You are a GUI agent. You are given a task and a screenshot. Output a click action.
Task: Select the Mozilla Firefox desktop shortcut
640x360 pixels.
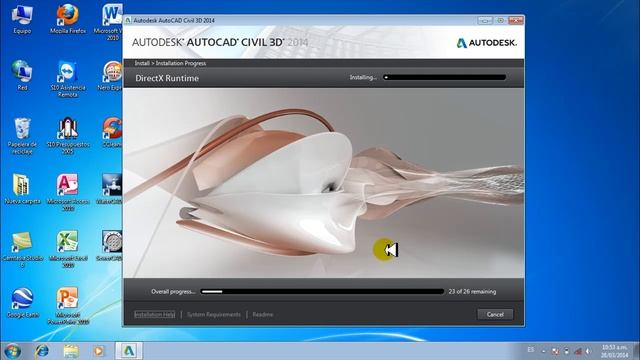[x=68, y=19]
